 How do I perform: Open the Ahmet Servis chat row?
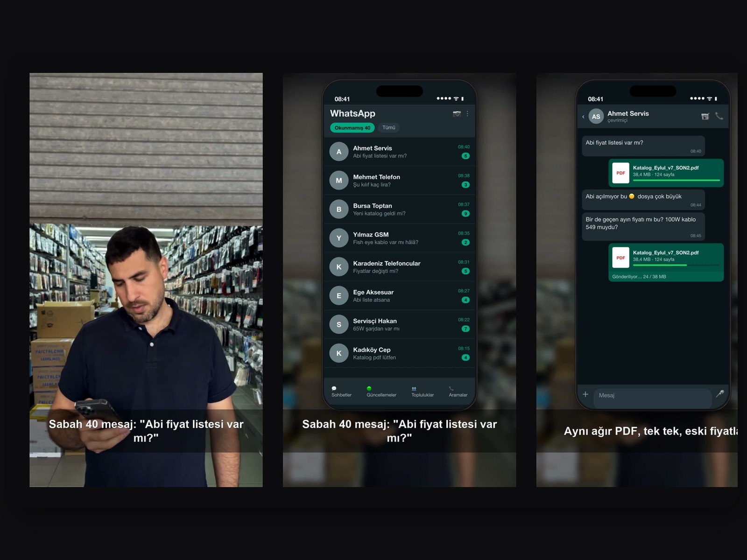pos(400,152)
